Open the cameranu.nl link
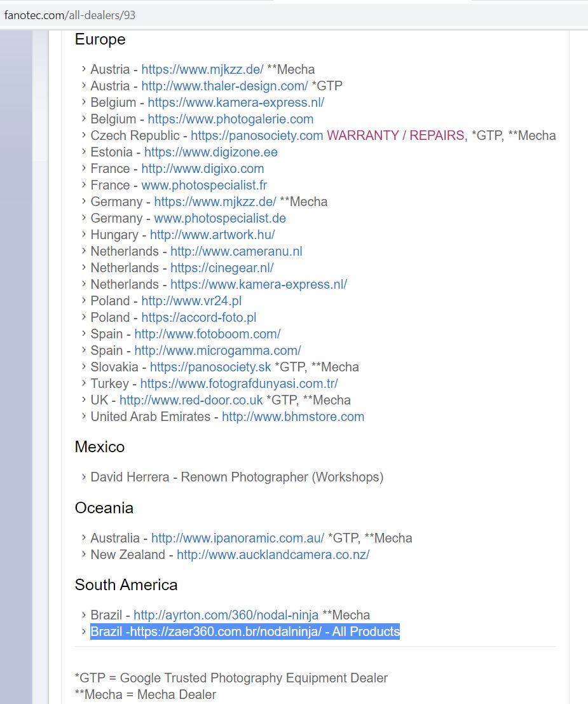 (x=236, y=251)
